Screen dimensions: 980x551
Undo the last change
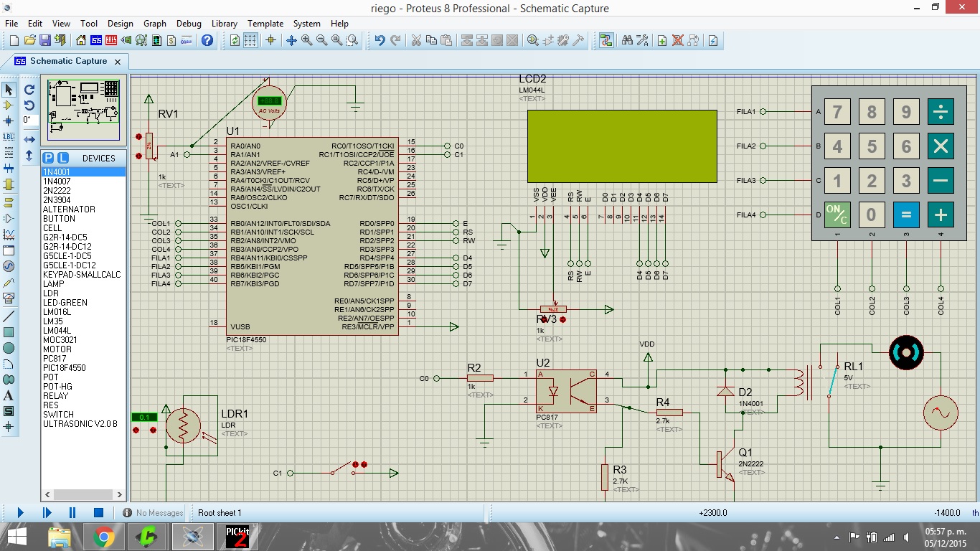pos(380,40)
